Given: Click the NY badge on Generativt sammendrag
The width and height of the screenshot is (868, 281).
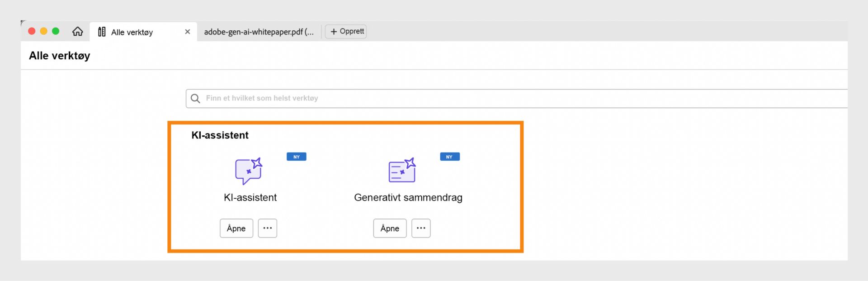Looking at the screenshot, I should [450, 157].
